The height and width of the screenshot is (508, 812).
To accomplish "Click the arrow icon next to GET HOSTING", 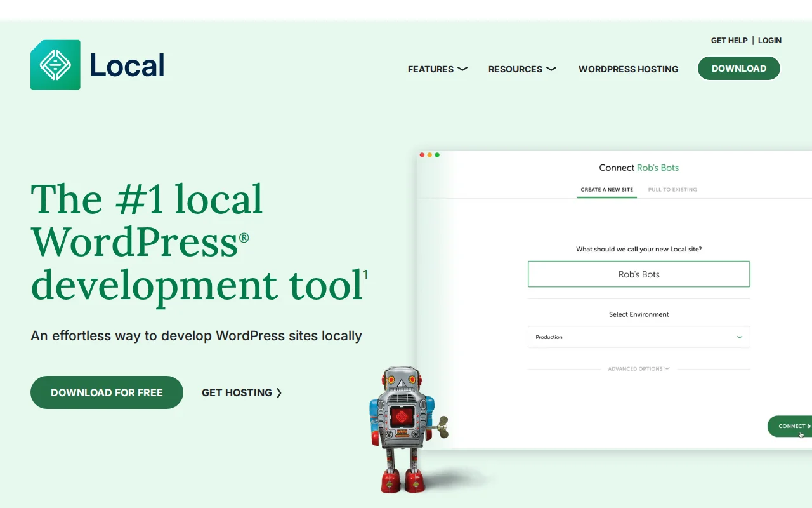I will click(x=278, y=392).
